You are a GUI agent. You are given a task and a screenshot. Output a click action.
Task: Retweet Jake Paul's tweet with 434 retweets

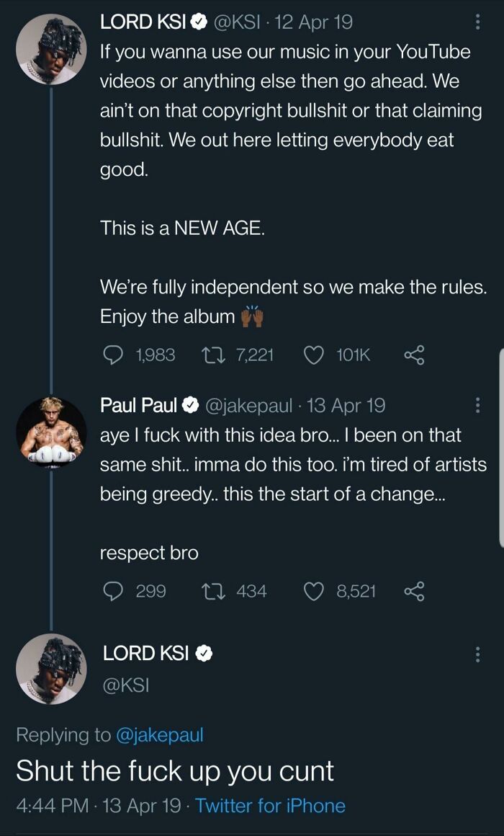[x=210, y=591]
